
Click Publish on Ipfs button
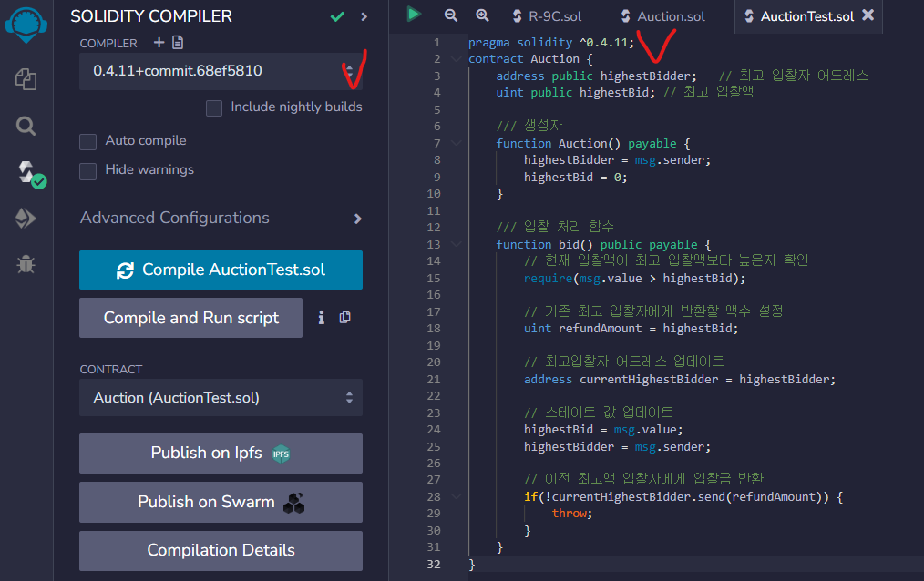(221, 454)
